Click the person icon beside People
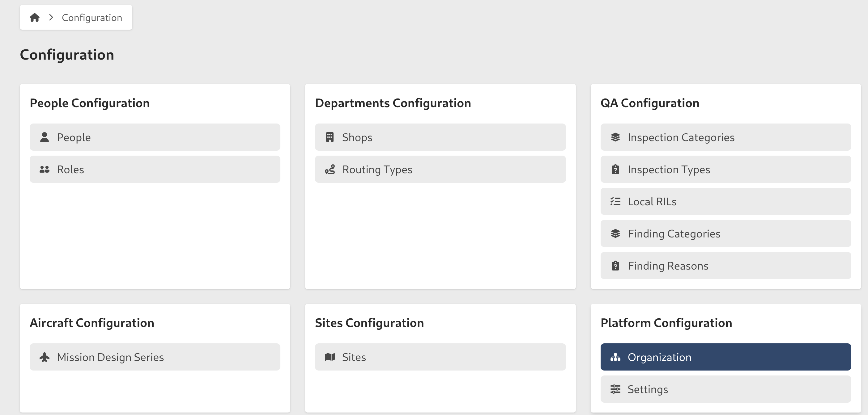This screenshot has width=868, height=415. click(44, 137)
